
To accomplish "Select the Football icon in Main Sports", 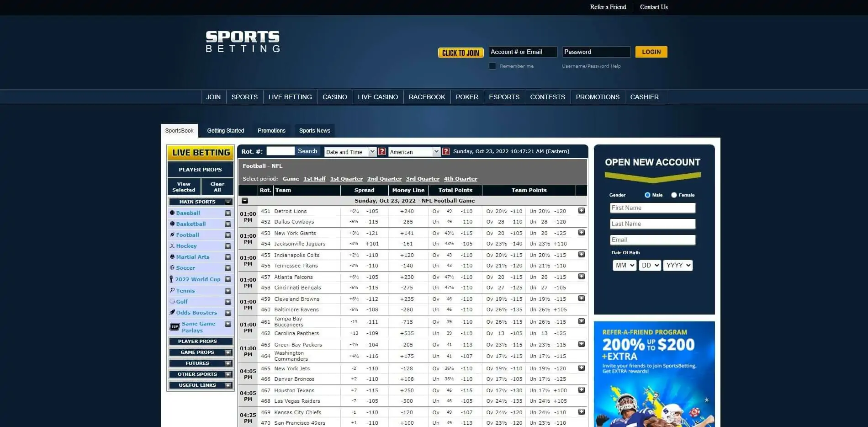I will tap(172, 235).
